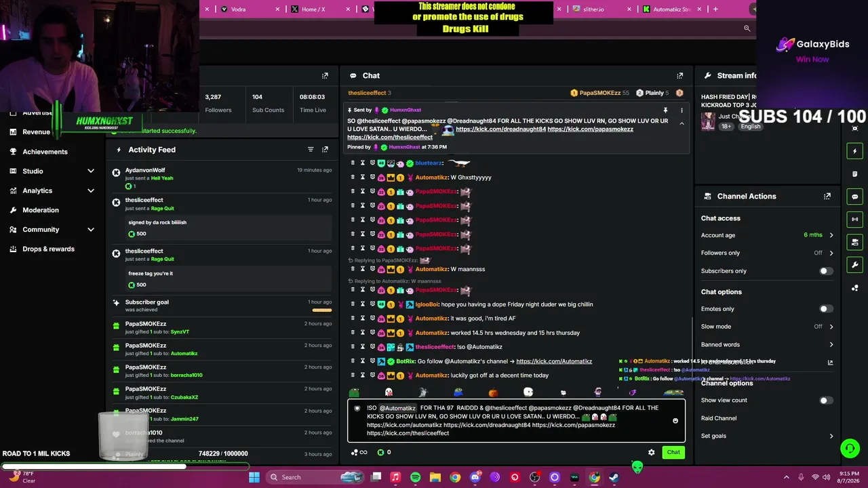The image size is (868, 488).
Task: Toggle Subscribers only chat
Action: (825, 271)
